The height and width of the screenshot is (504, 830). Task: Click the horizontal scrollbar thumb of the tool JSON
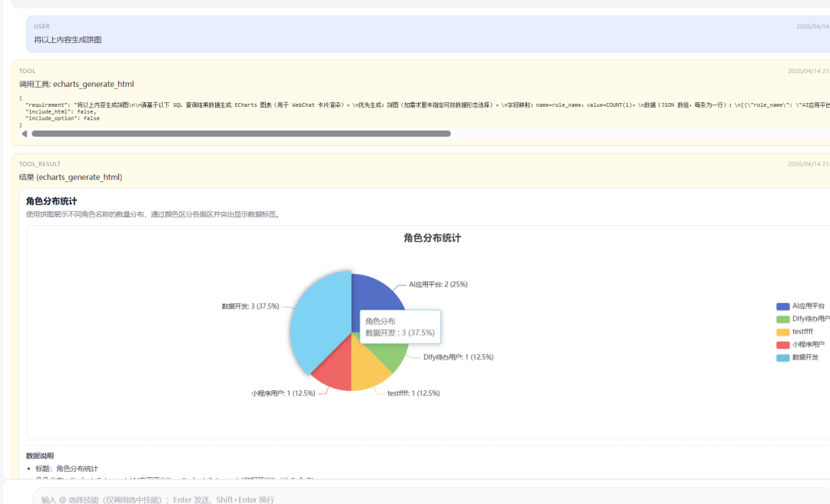(x=241, y=134)
